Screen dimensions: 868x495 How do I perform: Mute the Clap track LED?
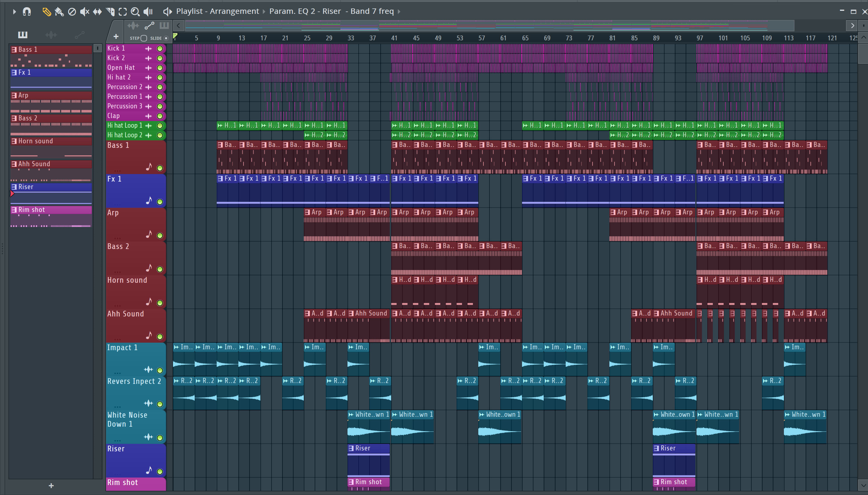[159, 116]
